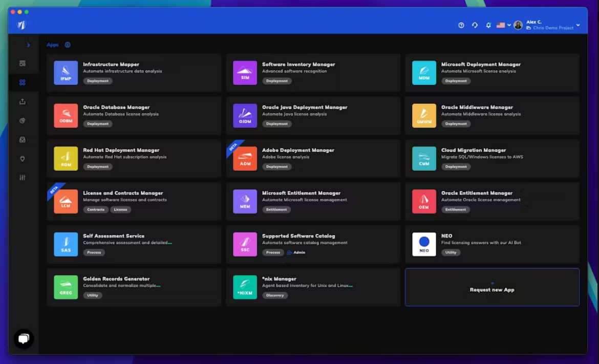Viewport: 599px width, 364px height.
Task: Click 'Advanced software recognition' description
Action: tap(294, 71)
